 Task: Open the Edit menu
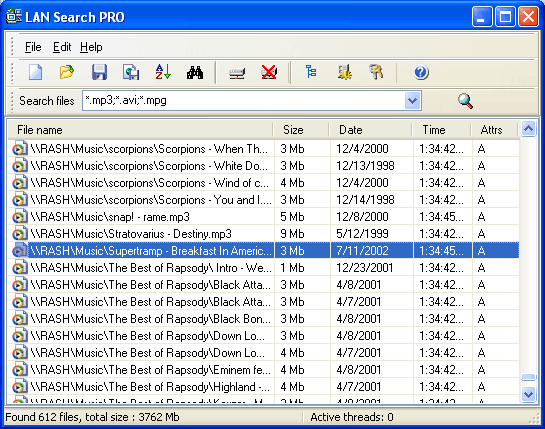click(x=62, y=47)
